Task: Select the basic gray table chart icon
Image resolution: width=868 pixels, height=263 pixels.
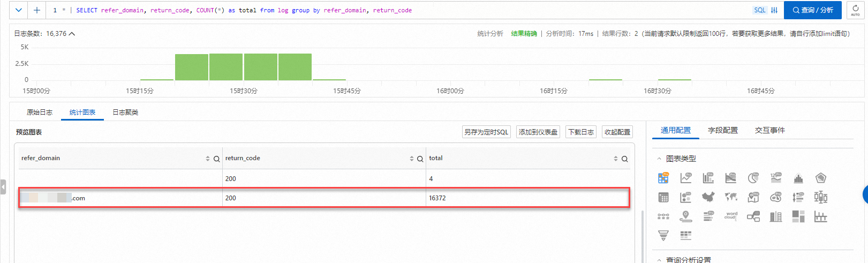Action: click(663, 198)
